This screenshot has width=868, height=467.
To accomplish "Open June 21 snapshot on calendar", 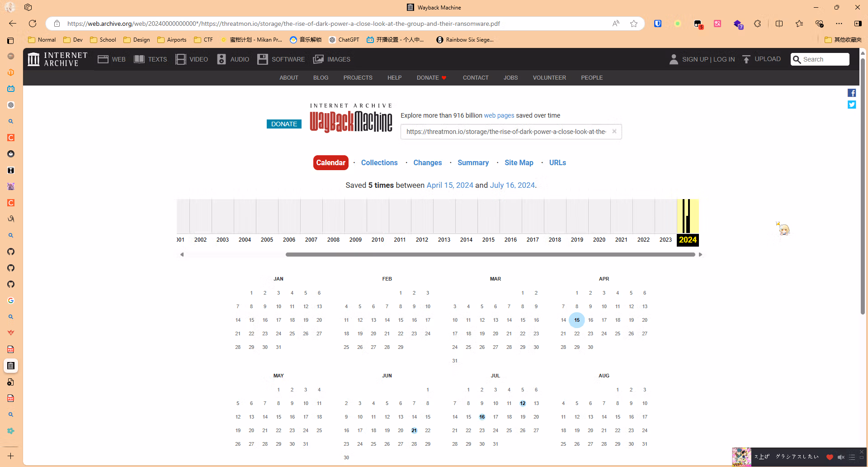I will click(x=414, y=430).
